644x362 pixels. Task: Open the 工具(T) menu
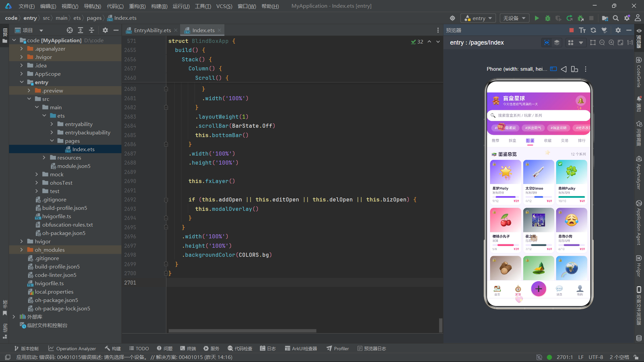click(x=203, y=6)
